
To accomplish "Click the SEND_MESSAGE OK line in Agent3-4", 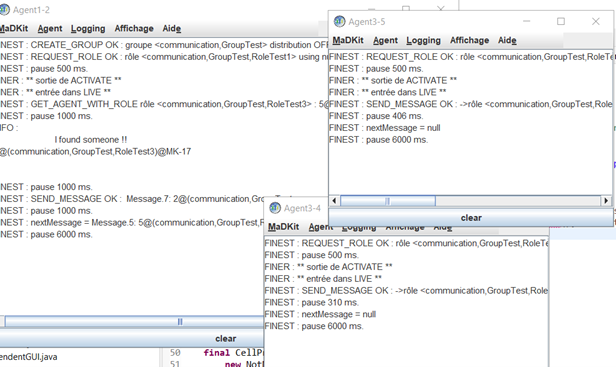I will coord(406,290).
